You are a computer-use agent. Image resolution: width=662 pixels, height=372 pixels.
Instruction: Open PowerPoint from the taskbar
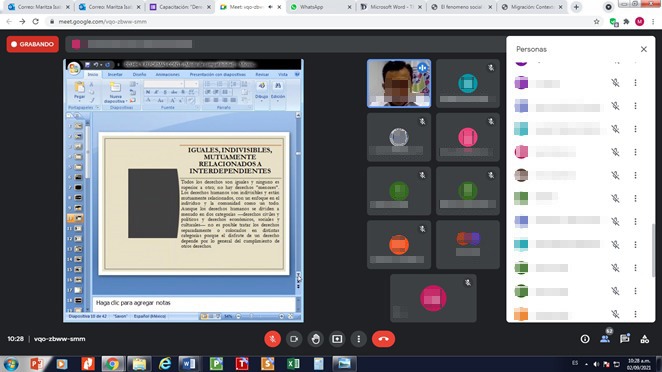(37, 364)
